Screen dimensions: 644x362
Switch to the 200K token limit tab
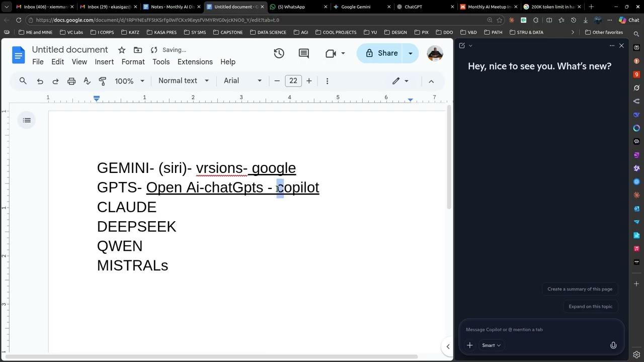click(x=551, y=7)
